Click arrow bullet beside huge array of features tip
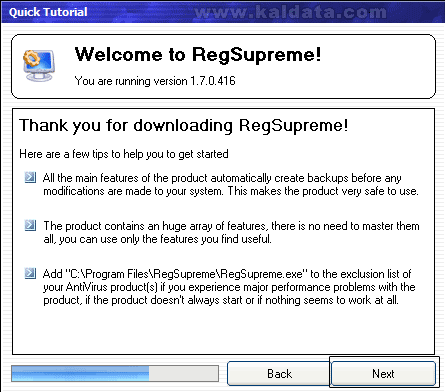This screenshot has width=445, height=392. click(30, 225)
